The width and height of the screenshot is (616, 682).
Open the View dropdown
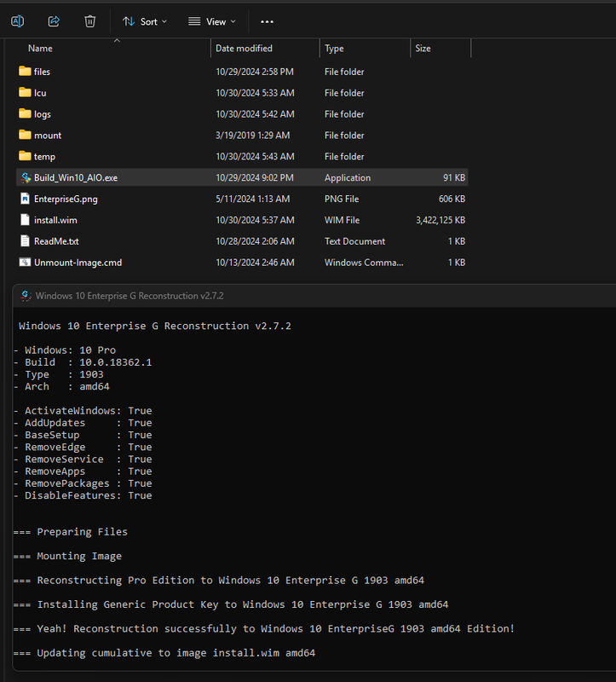211,22
